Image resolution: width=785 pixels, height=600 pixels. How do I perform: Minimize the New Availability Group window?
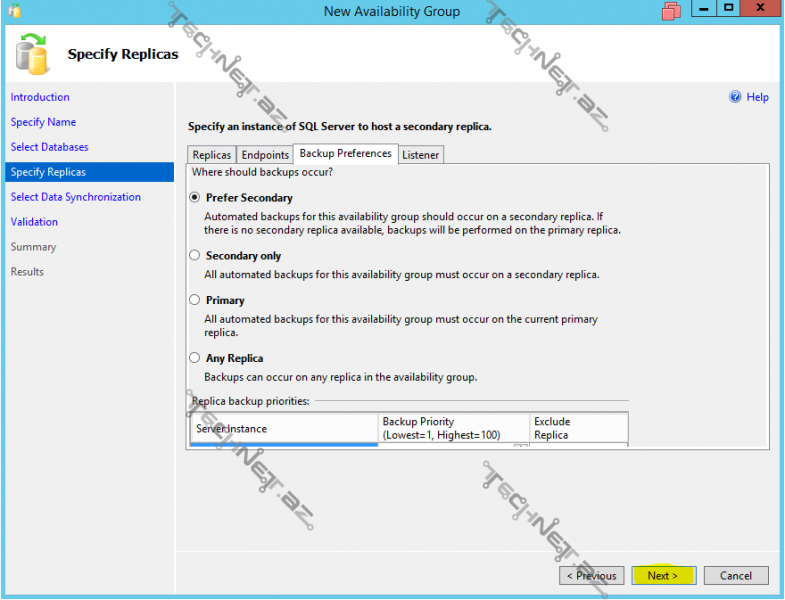pos(702,9)
